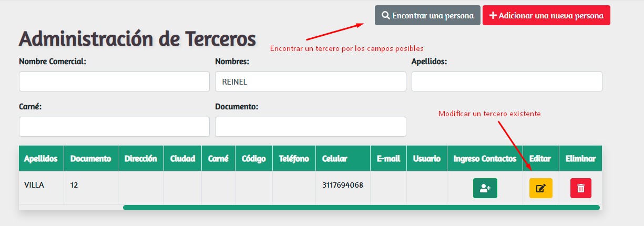Click the Celular column header
Screen dimensions: 644x226
(x=335, y=159)
